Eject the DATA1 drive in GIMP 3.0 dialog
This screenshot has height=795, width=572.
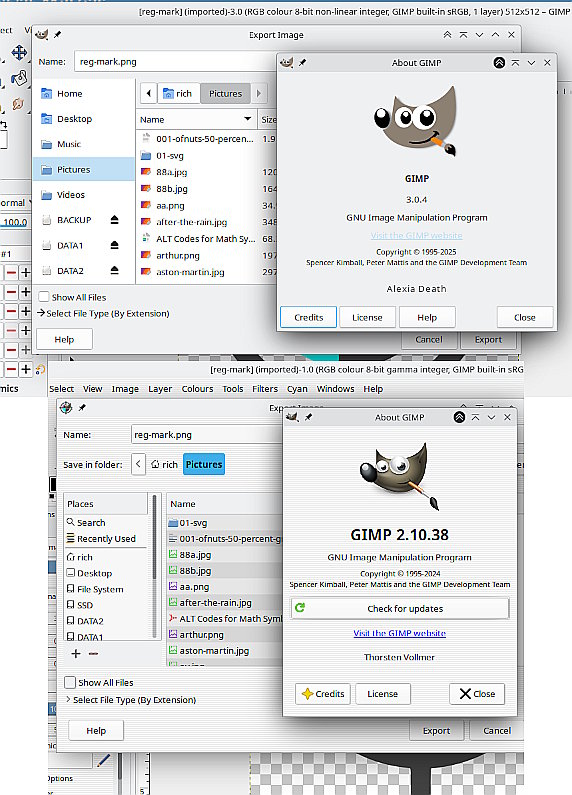tap(115, 245)
